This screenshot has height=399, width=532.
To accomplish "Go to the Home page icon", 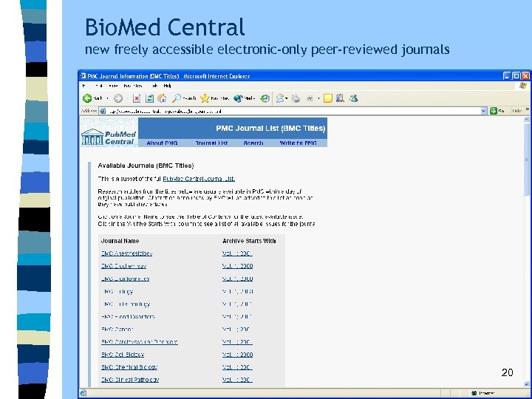I will click(x=162, y=98).
